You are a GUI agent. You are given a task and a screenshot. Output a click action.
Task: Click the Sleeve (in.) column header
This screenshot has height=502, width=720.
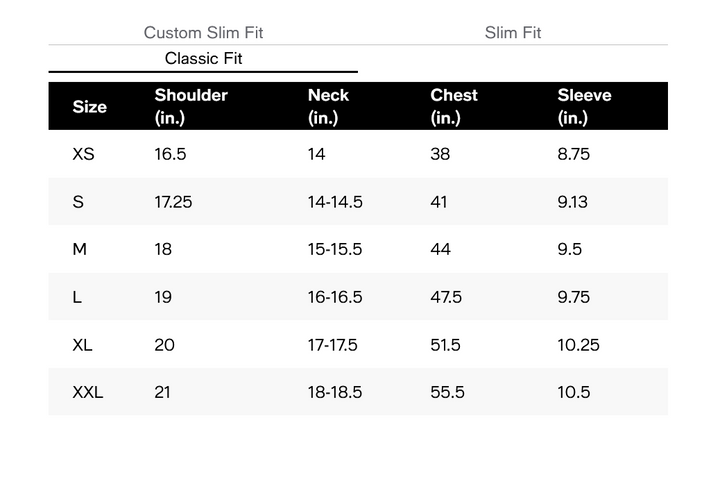click(x=584, y=107)
